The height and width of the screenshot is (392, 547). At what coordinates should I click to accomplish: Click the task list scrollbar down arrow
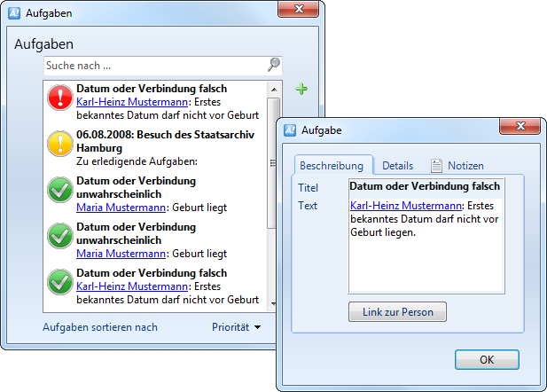tap(274, 302)
